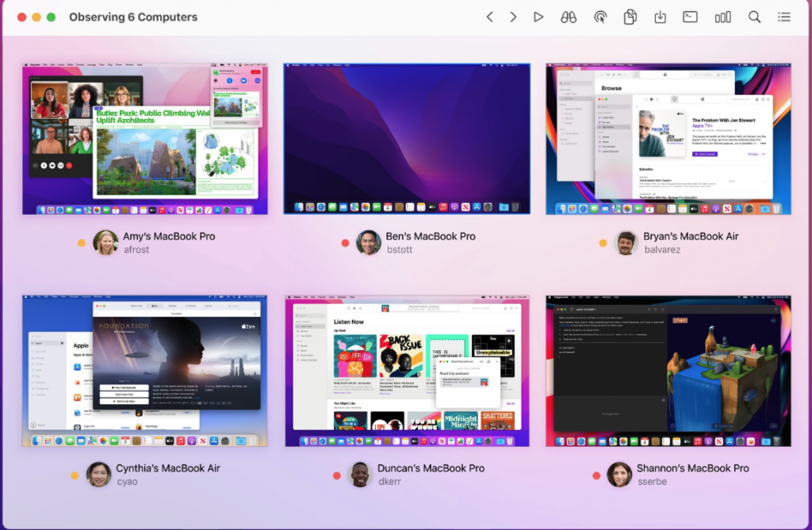Click the forward navigation arrow
Viewport: 812px width, 530px height.
(x=514, y=16)
